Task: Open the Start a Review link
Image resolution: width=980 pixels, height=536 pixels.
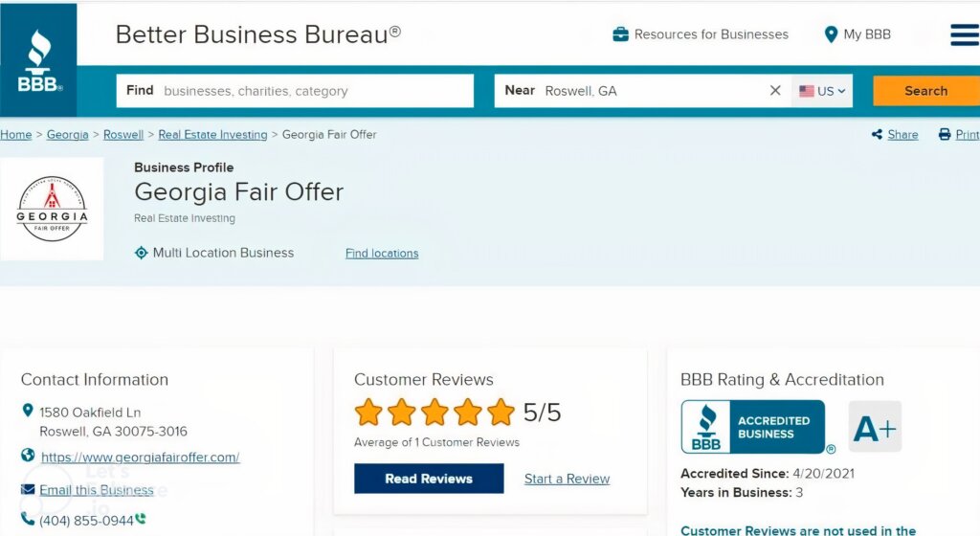Action: click(567, 479)
